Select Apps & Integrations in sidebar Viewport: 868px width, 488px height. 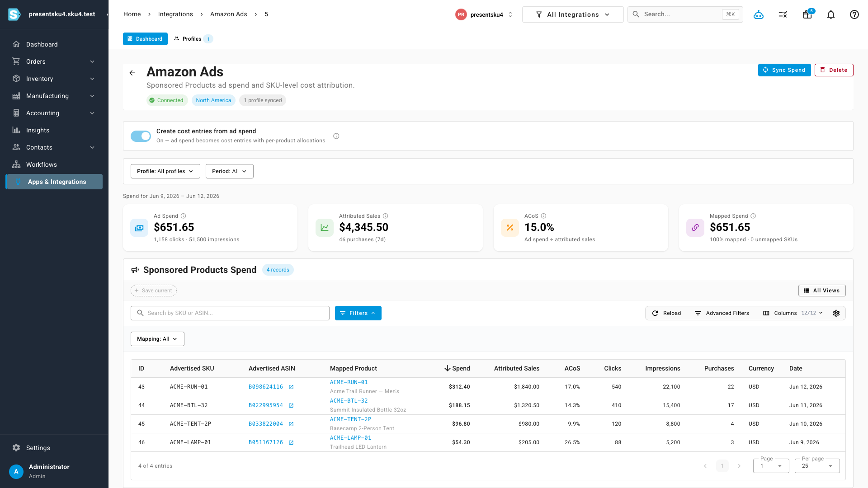click(x=54, y=182)
